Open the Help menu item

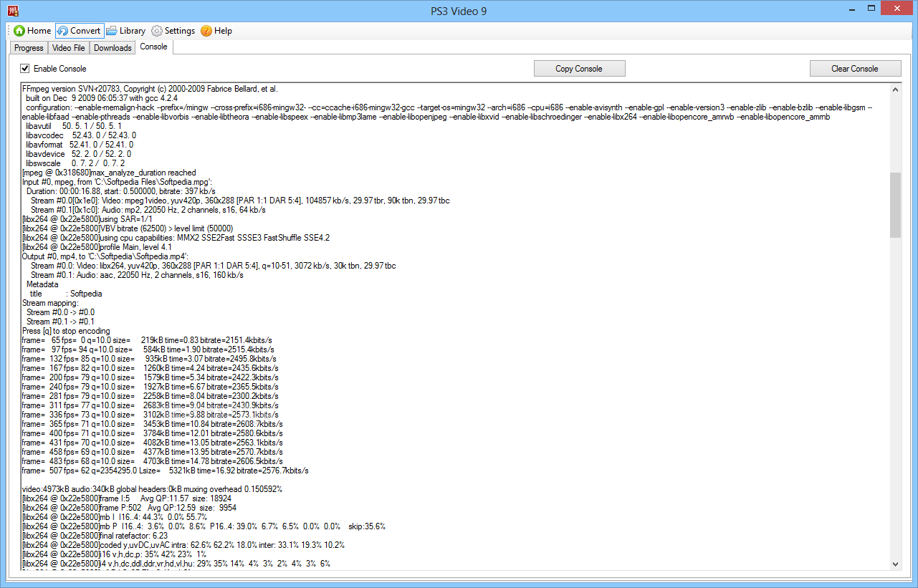point(216,31)
